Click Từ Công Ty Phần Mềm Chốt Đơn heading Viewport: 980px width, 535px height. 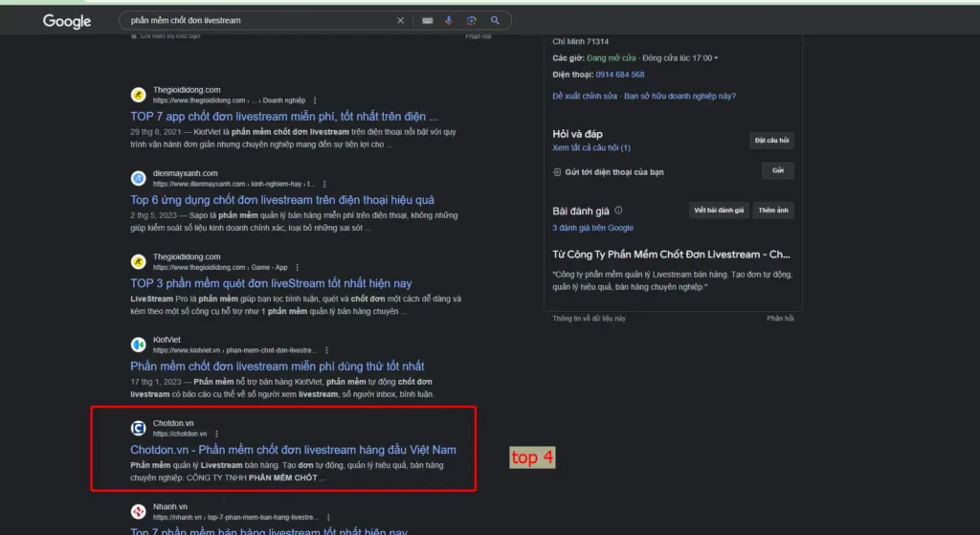point(671,255)
